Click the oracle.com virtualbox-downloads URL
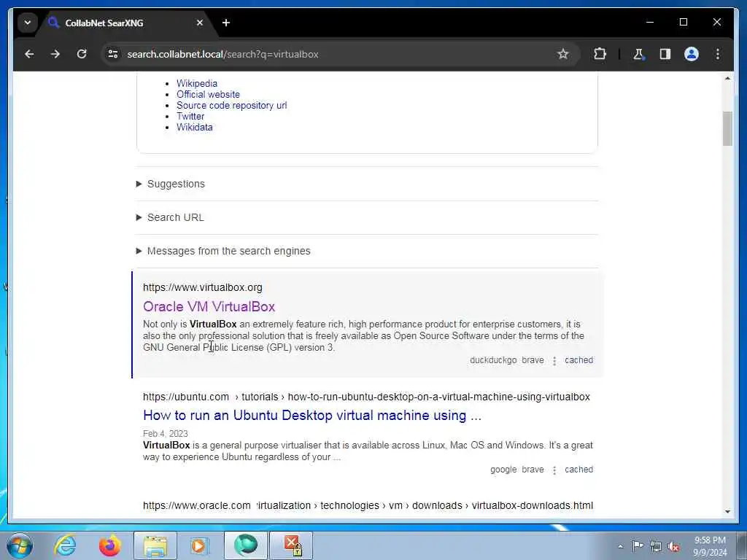 368,506
